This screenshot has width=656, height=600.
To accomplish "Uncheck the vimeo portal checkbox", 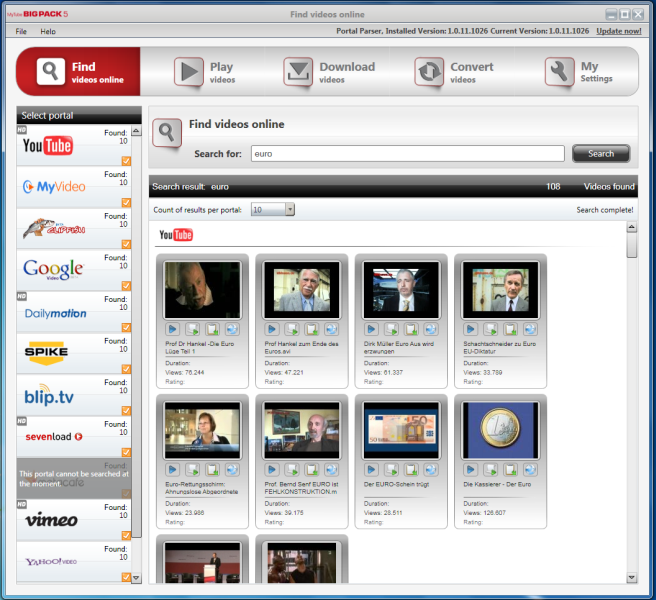I will [x=126, y=535].
